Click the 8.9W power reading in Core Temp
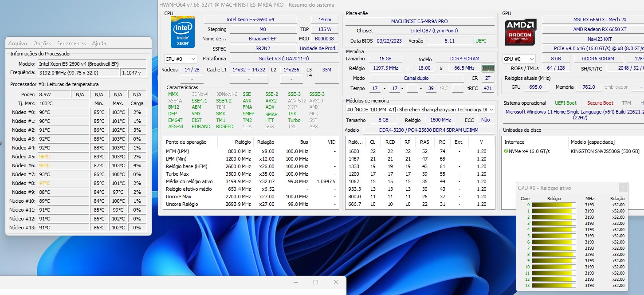 click(54, 94)
